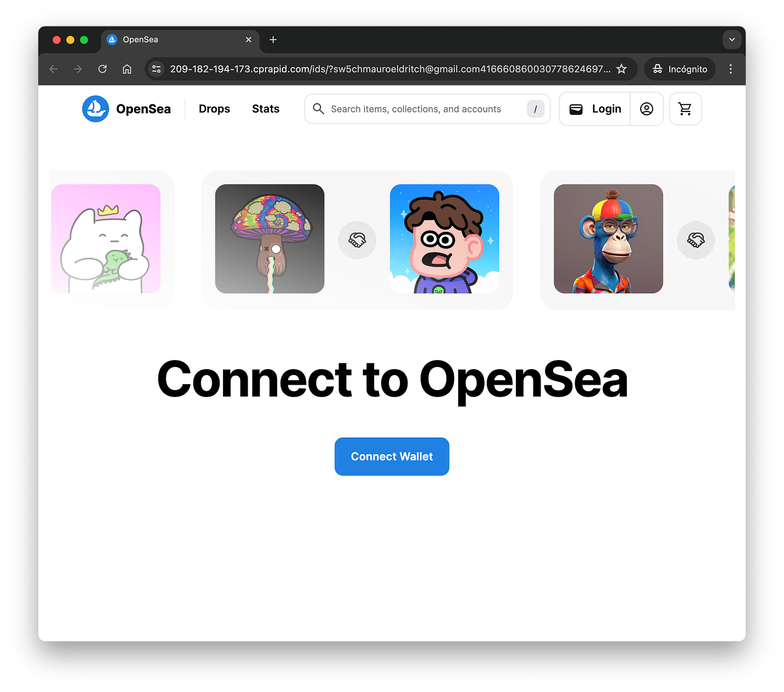Screen dimensions: 784x692
Task: Open the account profile icon
Action: coord(647,109)
